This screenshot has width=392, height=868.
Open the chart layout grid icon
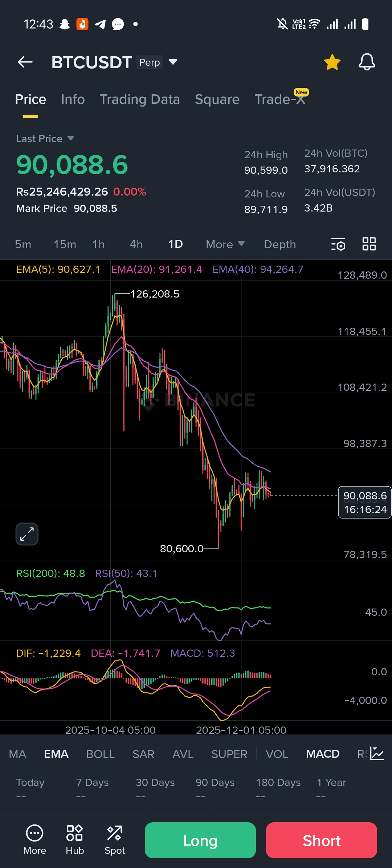coord(369,244)
